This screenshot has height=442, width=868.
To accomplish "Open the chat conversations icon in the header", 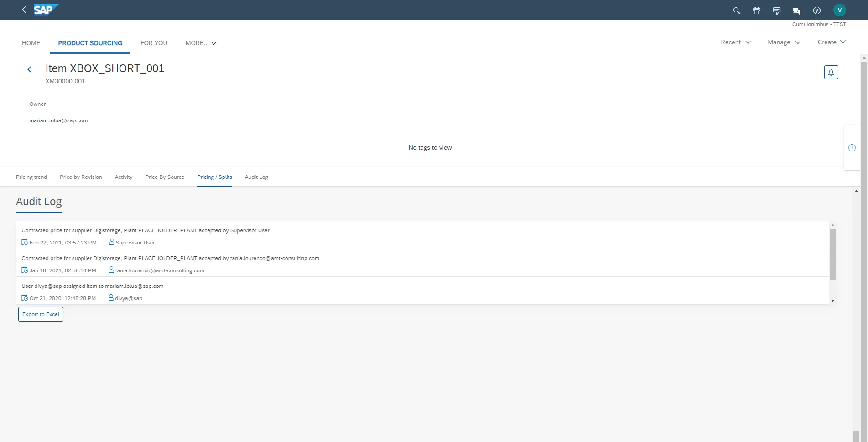I will [797, 10].
